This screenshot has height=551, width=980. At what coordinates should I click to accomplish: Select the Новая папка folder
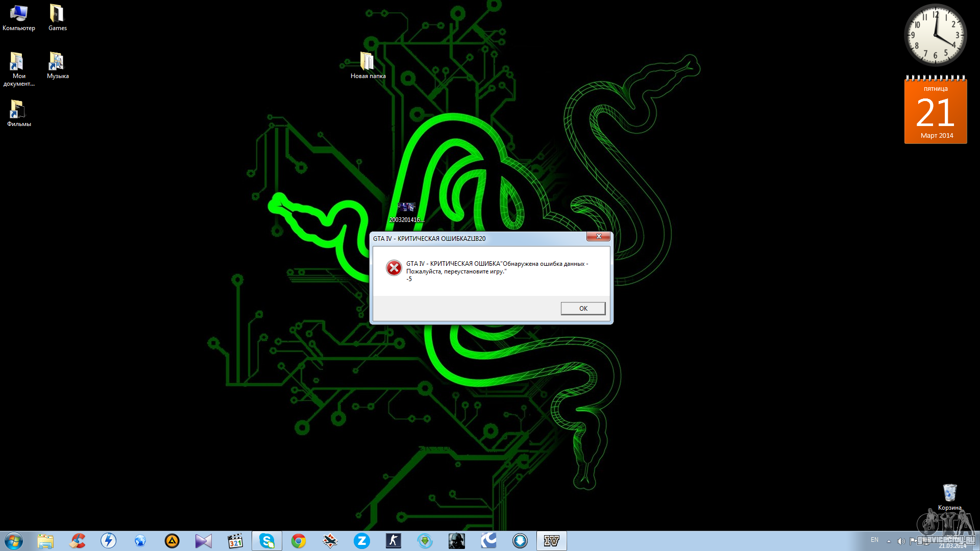coord(367,65)
